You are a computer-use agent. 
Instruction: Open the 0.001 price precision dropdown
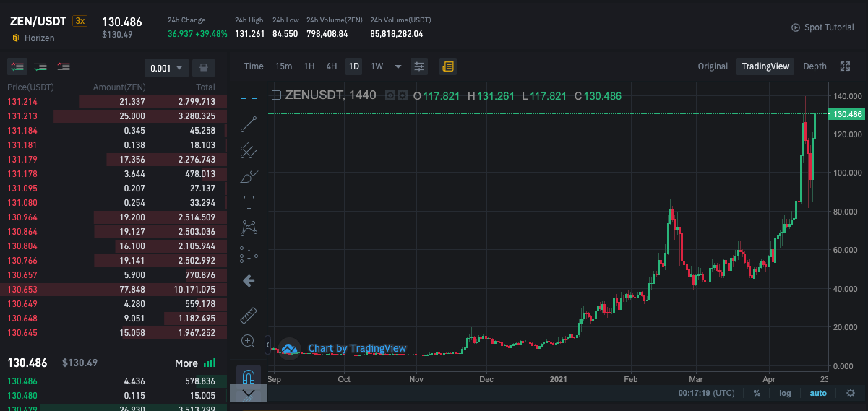(x=167, y=68)
